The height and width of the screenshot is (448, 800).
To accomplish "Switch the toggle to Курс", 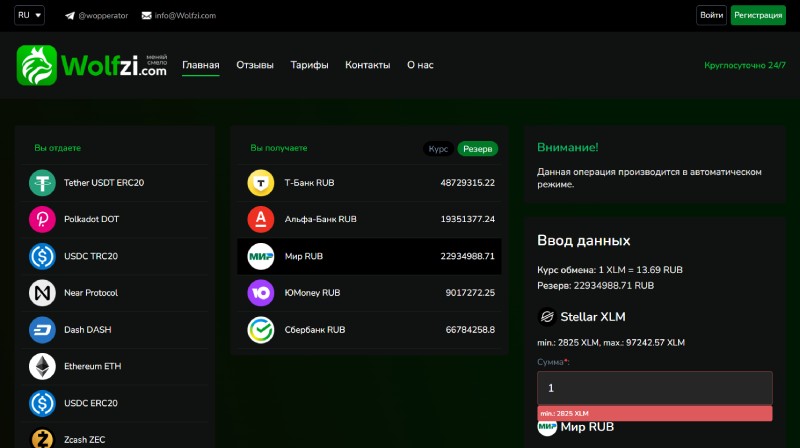I will click(438, 148).
